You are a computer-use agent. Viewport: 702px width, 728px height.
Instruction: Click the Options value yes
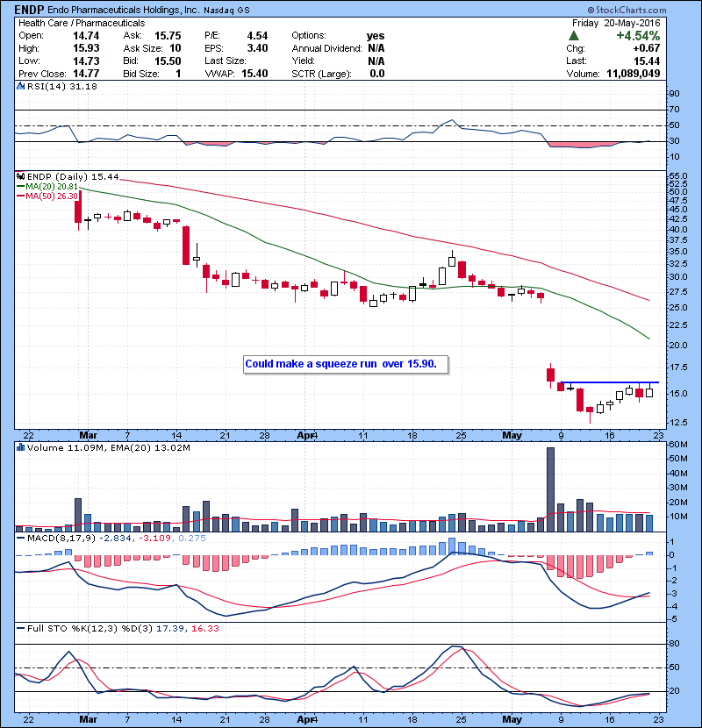click(376, 36)
